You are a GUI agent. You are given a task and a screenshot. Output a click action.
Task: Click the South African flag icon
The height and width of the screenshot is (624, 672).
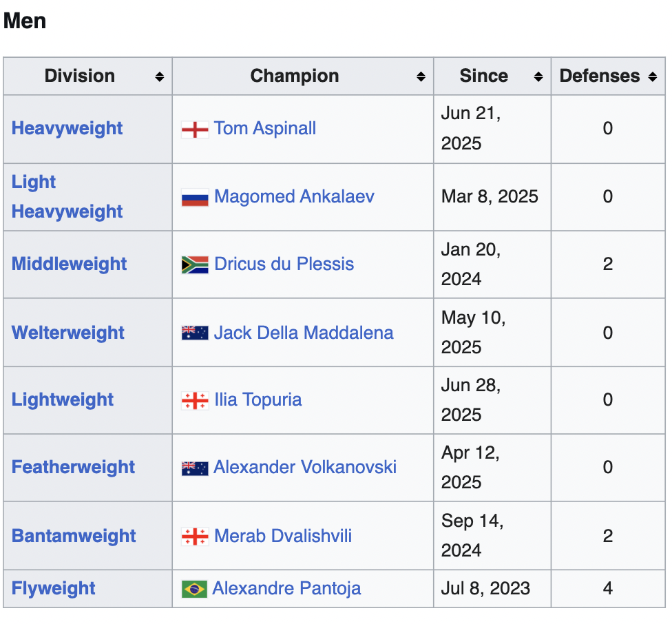pyautogui.click(x=195, y=265)
